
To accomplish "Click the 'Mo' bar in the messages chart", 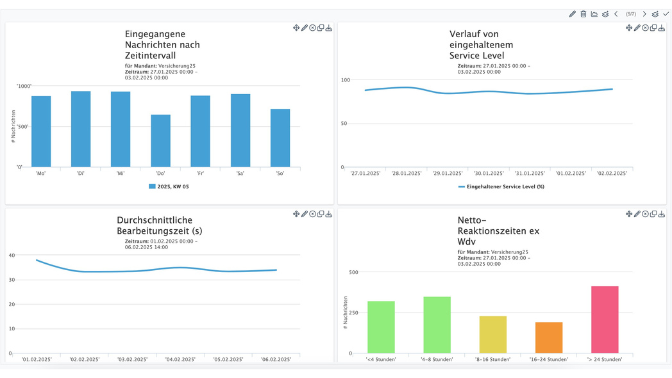I will click(x=41, y=132).
